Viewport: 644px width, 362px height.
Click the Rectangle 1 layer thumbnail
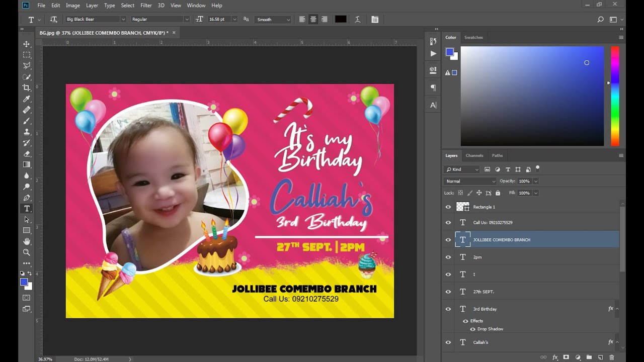[462, 207]
